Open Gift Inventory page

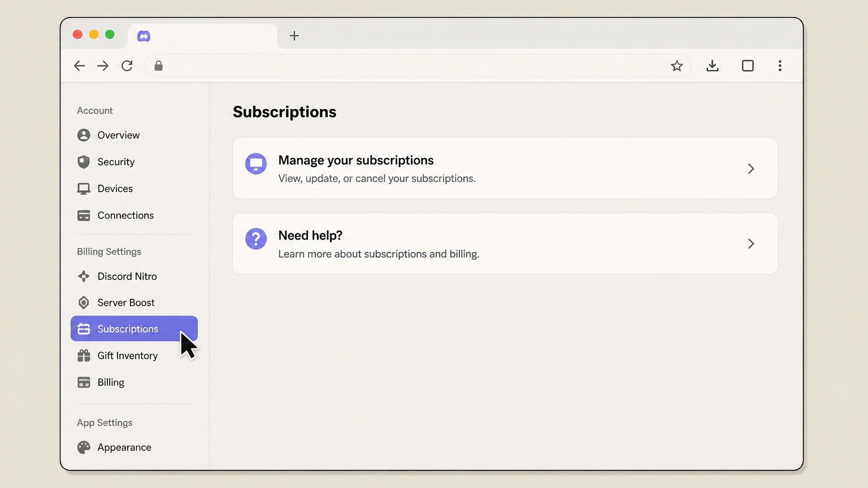point(134,355)
